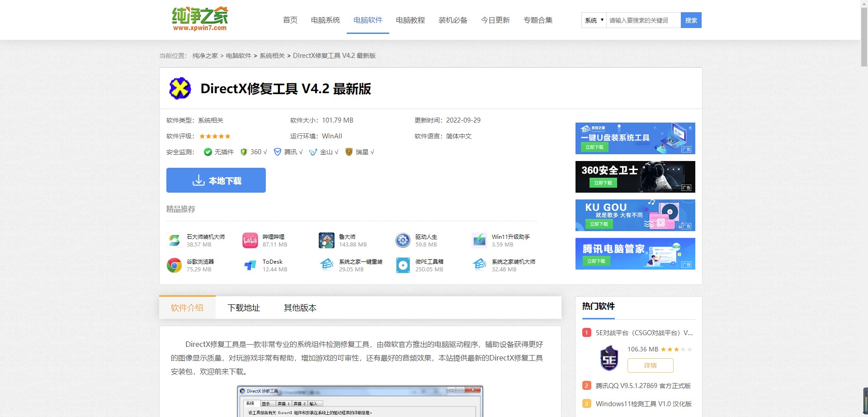Click the 驱动人生 name text

click(426, 237)
